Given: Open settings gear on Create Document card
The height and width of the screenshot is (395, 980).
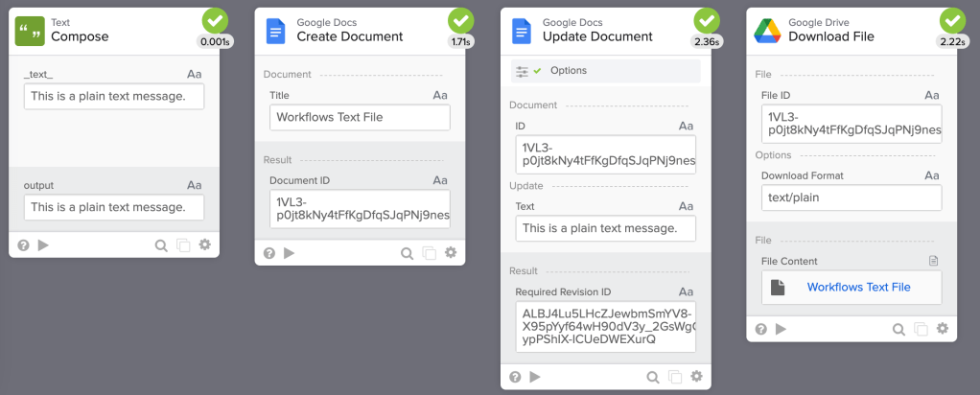Looking at the screenshot, I should point(451,253).
